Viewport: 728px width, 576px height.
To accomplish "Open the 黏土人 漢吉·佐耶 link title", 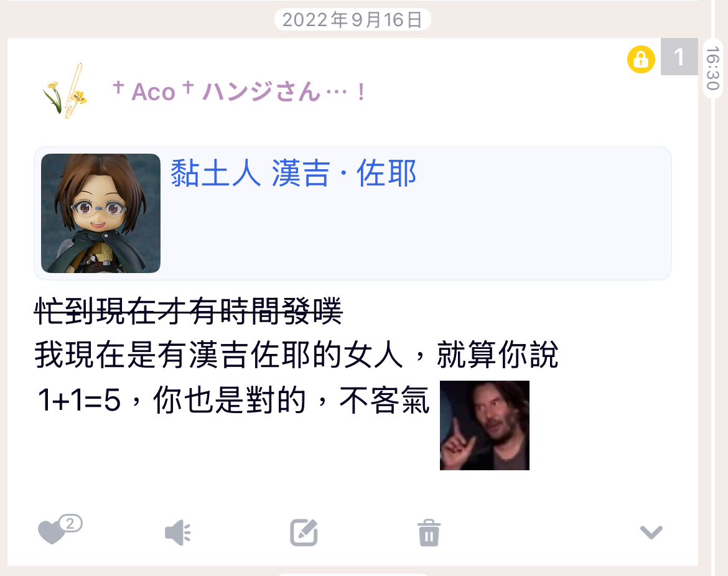I will tap(293, 173).
